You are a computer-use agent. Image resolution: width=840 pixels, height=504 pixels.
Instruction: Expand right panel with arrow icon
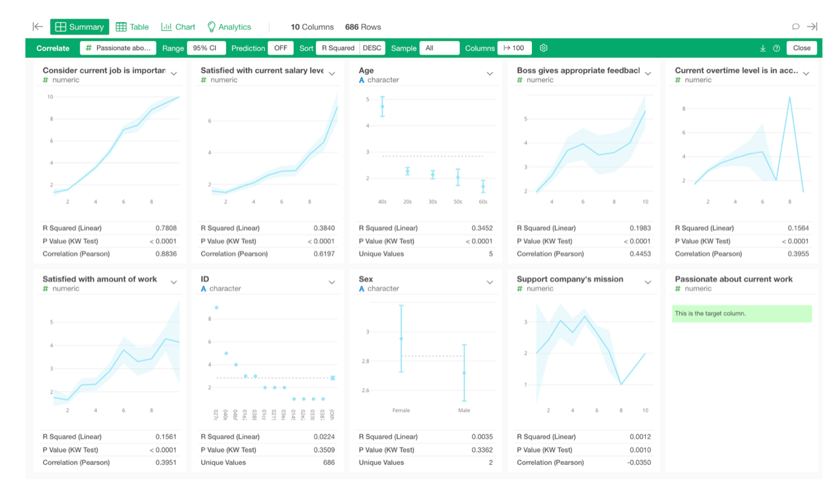coord(812,27)
